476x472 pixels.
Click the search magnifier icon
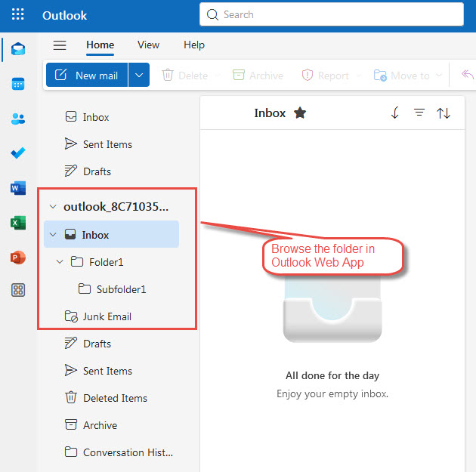coord(212,14)
